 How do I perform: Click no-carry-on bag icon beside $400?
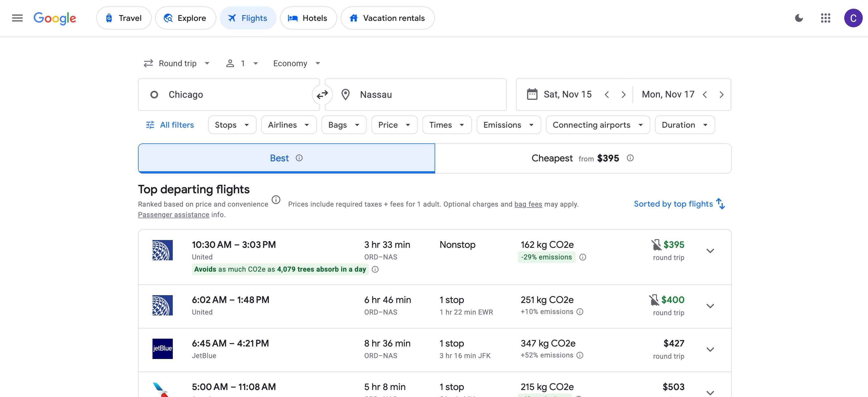coord(654,300)
